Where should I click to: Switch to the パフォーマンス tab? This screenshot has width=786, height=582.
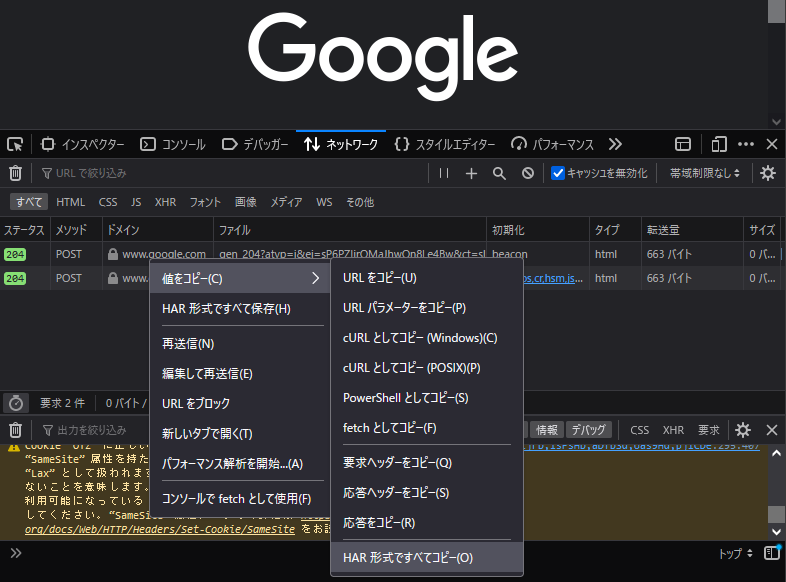point(552,144)
